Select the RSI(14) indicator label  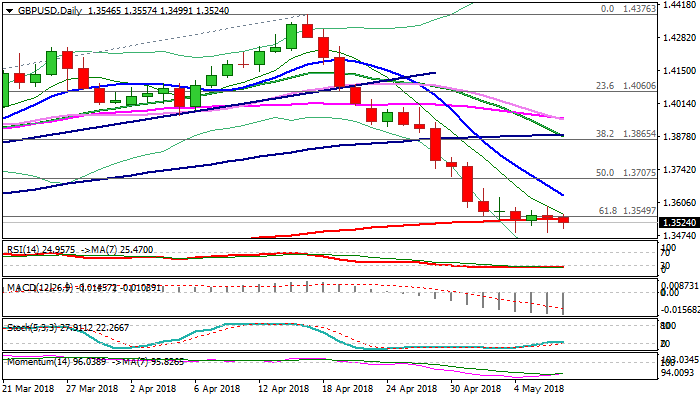pos(20,246)
